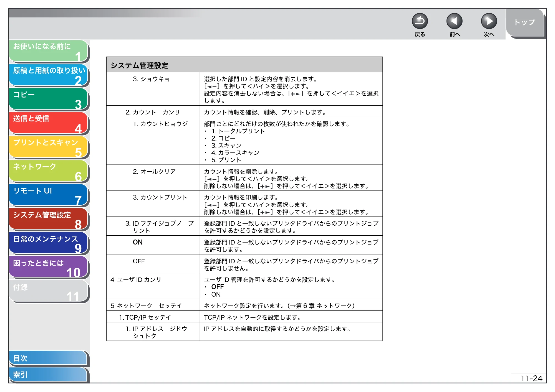Open the トップ tab

(x=525, y=22)
